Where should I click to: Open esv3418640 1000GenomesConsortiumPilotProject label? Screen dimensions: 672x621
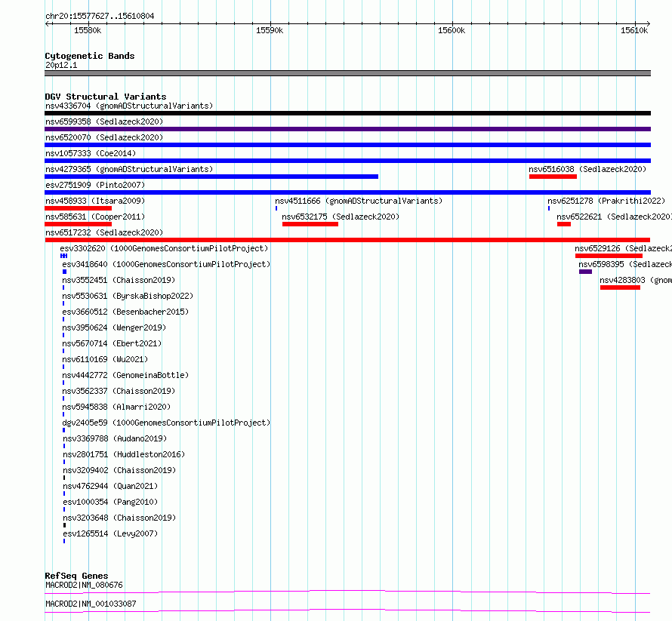166,264
